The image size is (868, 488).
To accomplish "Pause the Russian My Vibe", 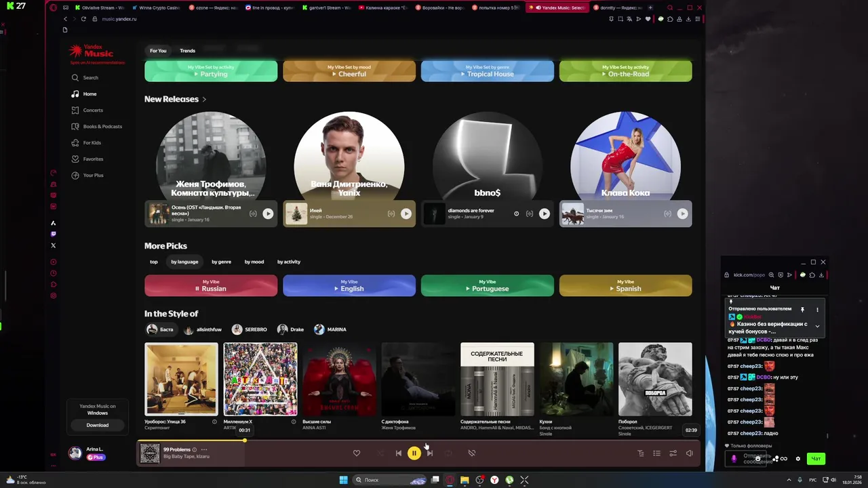I will [211, 285].
